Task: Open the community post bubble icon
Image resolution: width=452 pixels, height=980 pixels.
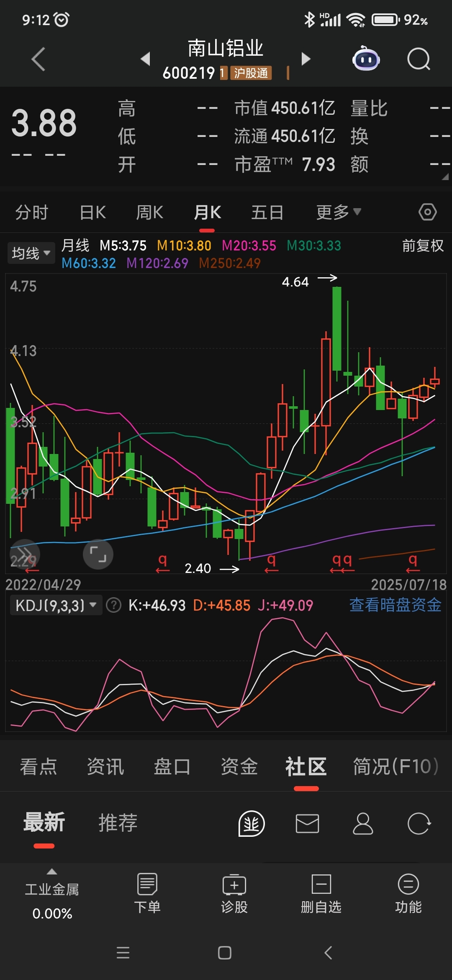Action: tap(251, 823)
